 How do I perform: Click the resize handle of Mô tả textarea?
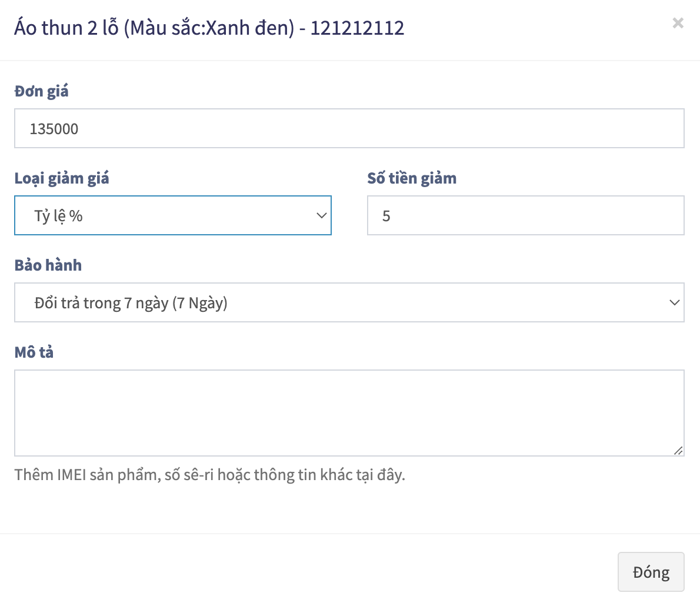678,450
